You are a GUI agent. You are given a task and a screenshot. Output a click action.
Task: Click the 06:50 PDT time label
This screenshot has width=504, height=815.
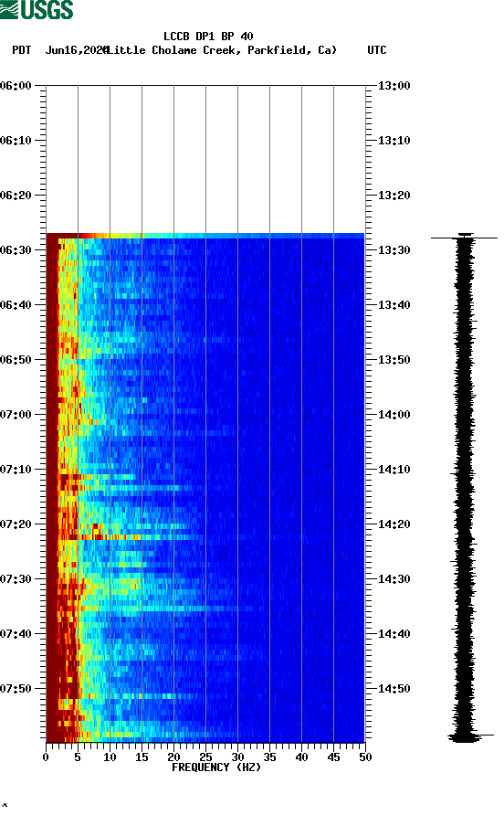(16, 360)
